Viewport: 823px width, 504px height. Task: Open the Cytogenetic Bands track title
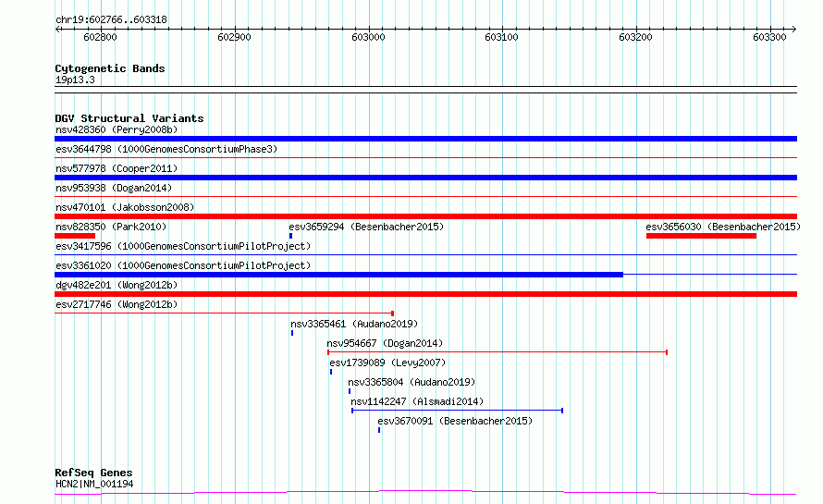110,68
